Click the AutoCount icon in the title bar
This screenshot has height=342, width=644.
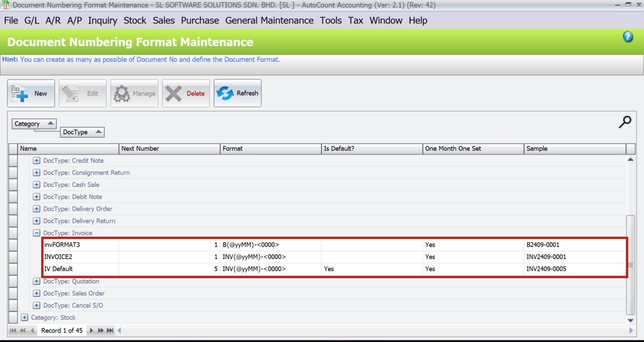[5, 5]
